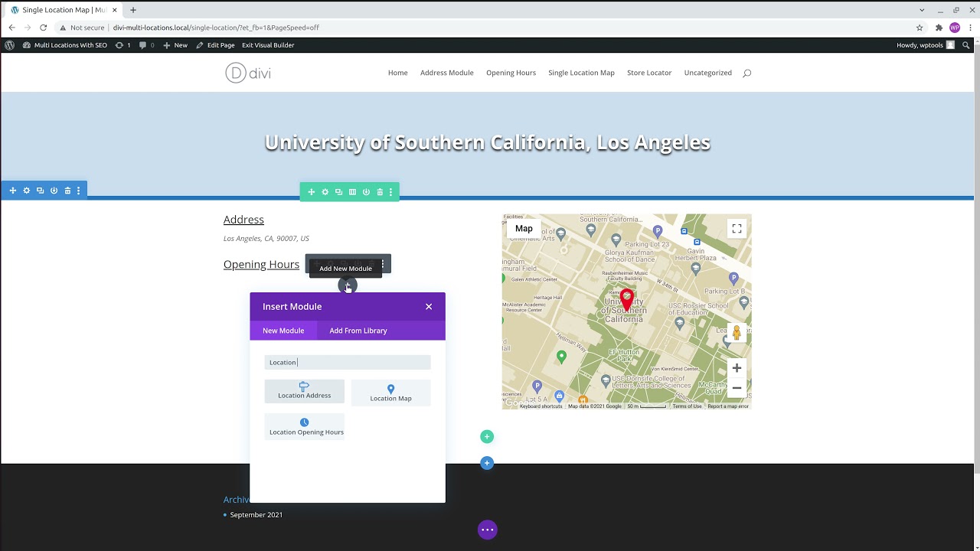980x551 pixels.
Task: Open browser tab search dropdown chevron
Action: [x=922, y=10]
